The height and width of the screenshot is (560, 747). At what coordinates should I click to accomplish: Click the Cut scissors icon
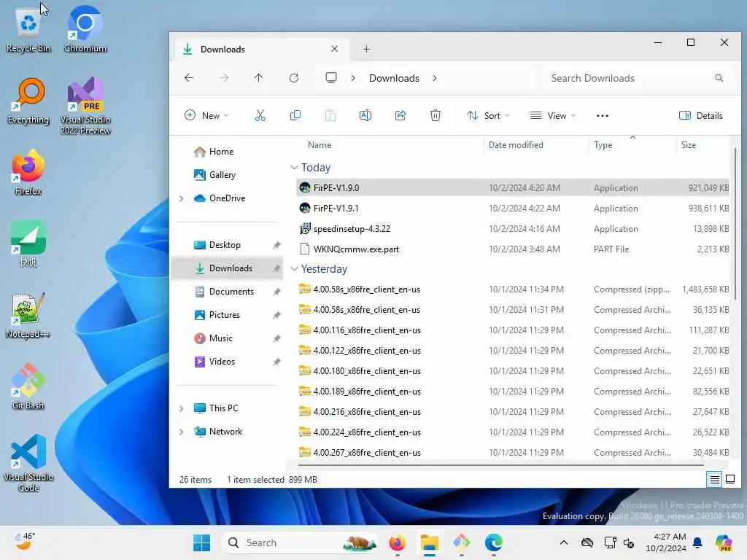pyautogui.click(x=260, y=116)
